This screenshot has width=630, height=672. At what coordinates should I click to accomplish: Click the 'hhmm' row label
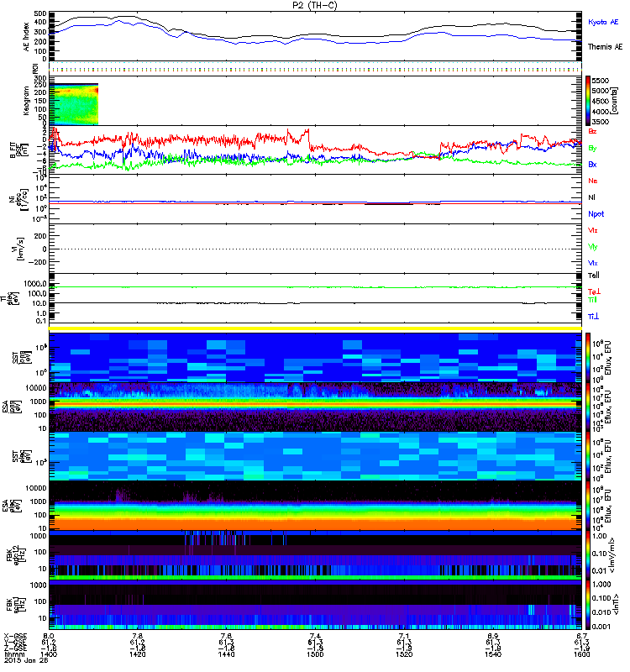pos(13,654)
